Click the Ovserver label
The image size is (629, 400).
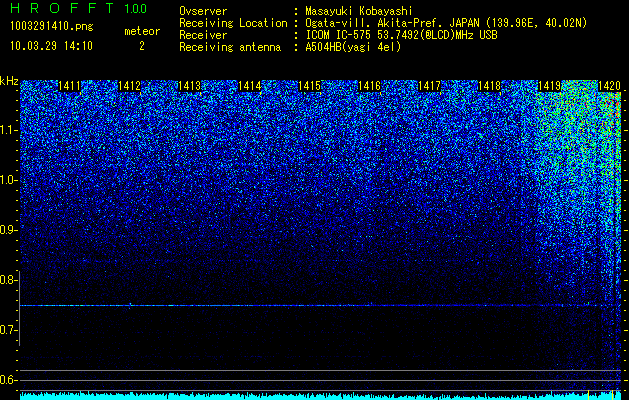pyautogui.click(x=203, y=12)
